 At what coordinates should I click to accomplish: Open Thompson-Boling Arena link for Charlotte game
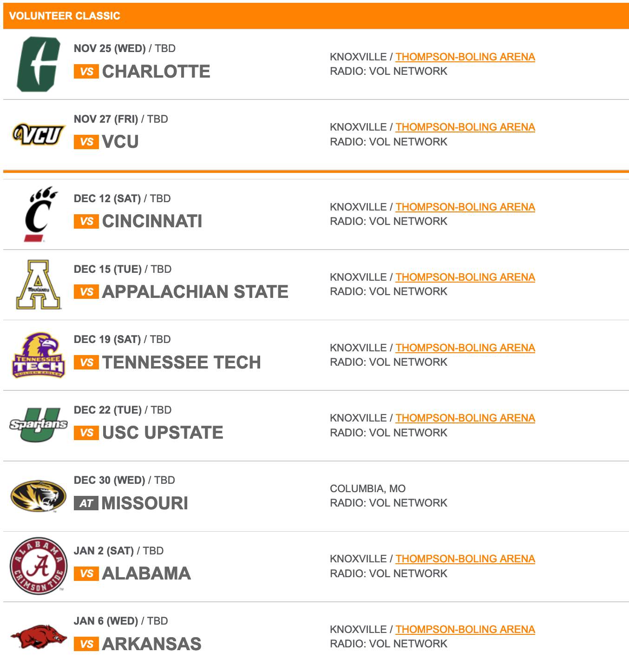465,57
